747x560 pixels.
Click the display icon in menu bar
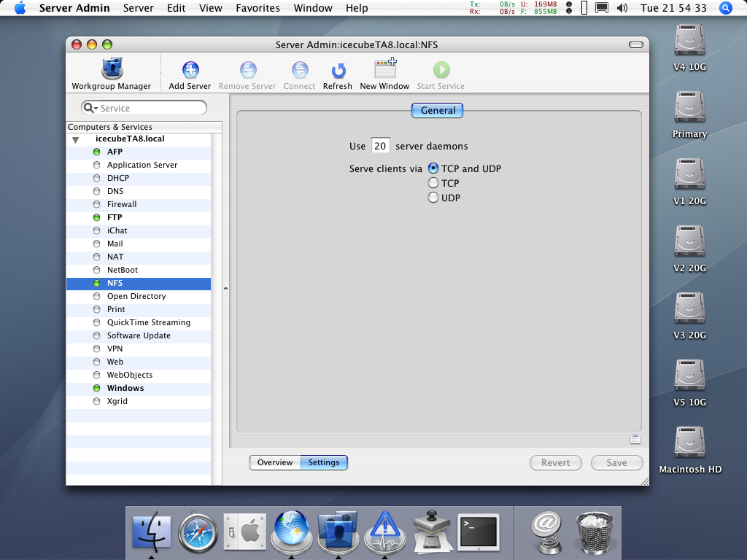(602, 7)
